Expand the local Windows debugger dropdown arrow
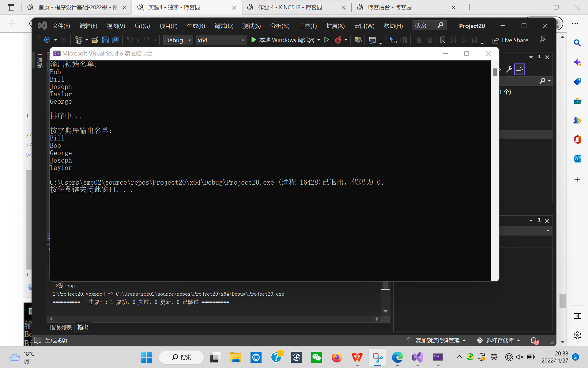 click(319, 40)
